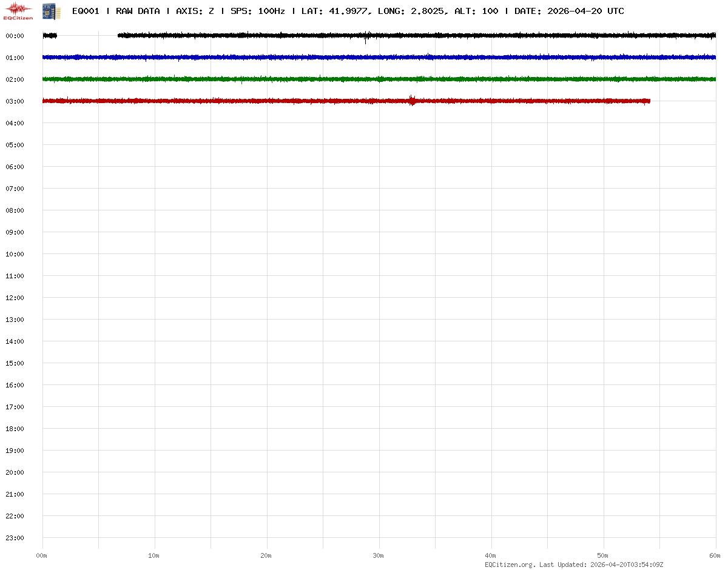This screenshot has width=728, height=570.
Task: Click the 10m mark on time axis
Action: pos(154,555)
